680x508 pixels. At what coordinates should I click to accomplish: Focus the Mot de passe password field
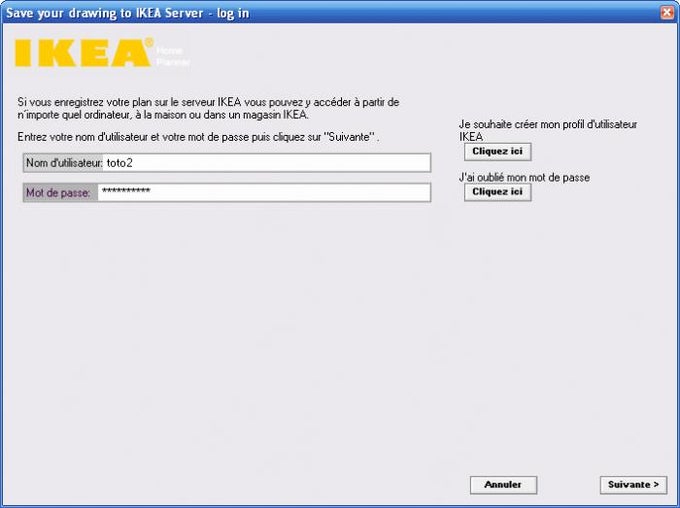point(264,192)
